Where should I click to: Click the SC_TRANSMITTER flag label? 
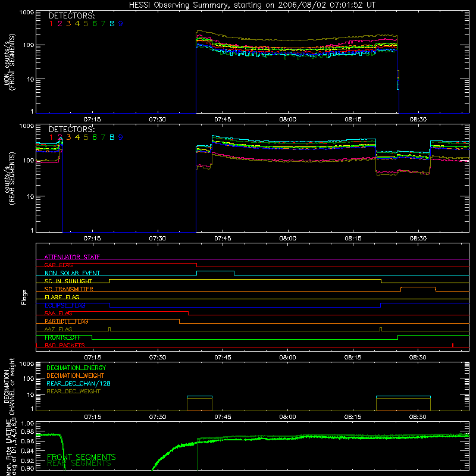point(69,289)
